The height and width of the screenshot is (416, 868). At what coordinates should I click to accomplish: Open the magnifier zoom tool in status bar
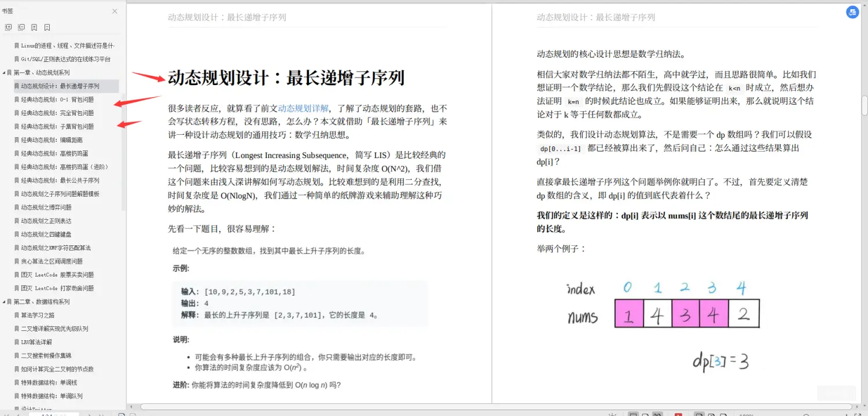click(806, 414)
